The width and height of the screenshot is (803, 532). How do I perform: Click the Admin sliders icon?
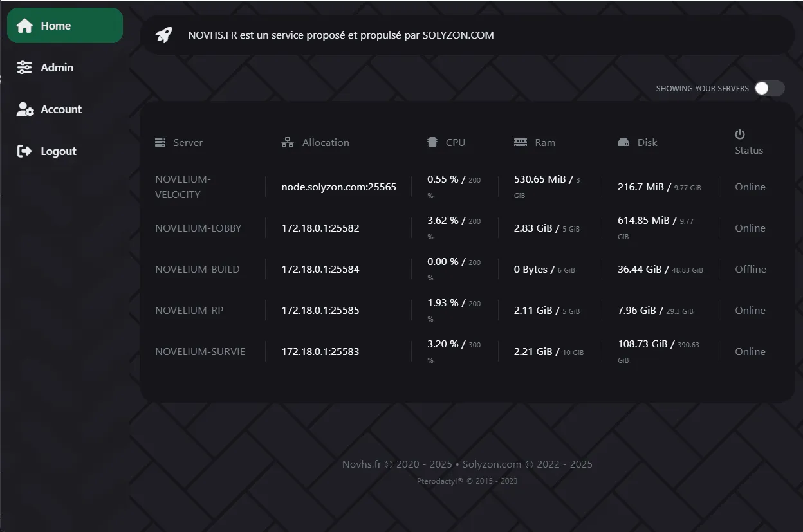click(x=24, y=68)
